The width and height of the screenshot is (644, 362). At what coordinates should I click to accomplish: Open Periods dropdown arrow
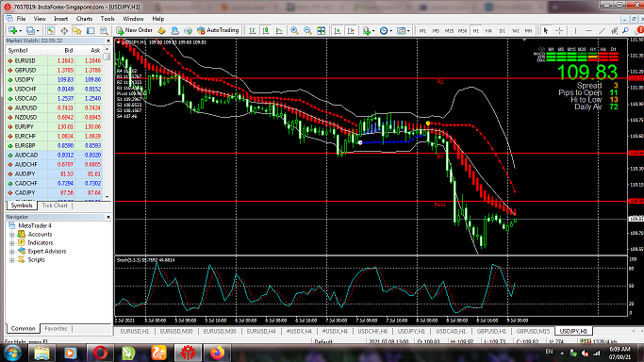(391, 31)
